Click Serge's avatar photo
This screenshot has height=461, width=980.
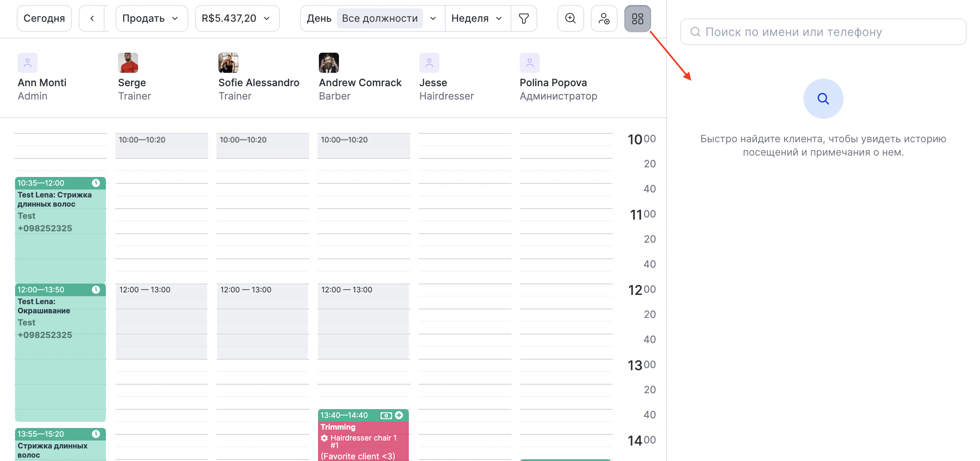[x=128, y=63]
